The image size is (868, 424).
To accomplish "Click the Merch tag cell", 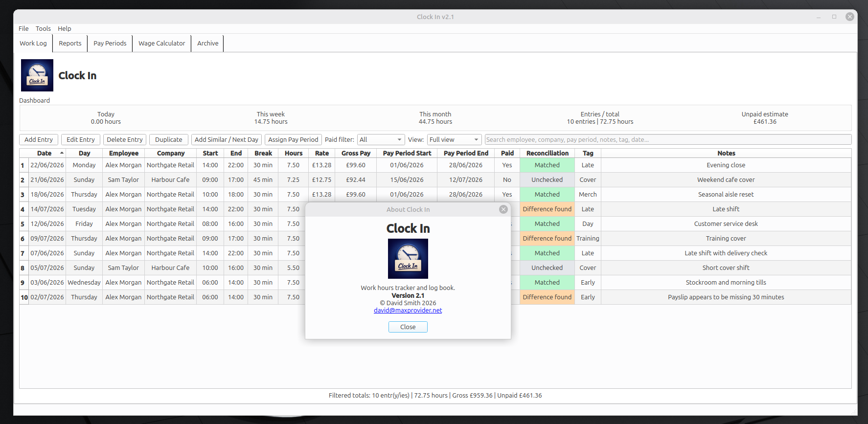I will click(x=588, y=195).
